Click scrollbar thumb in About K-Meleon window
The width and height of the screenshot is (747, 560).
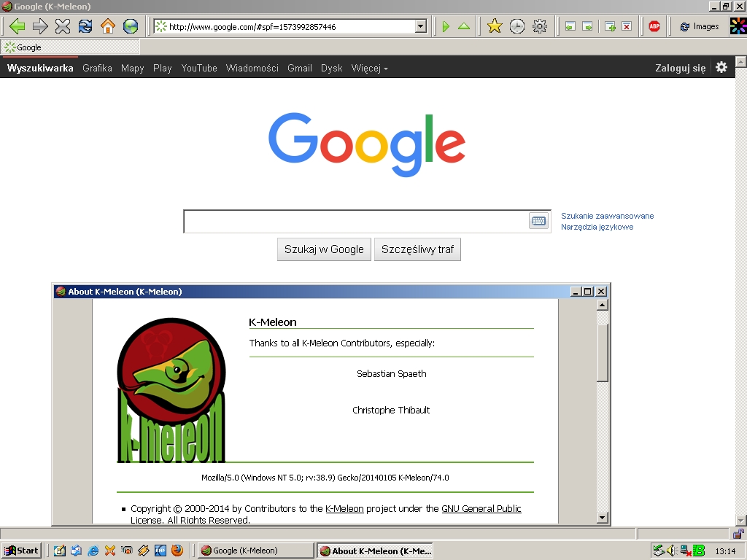pos(603,352)
